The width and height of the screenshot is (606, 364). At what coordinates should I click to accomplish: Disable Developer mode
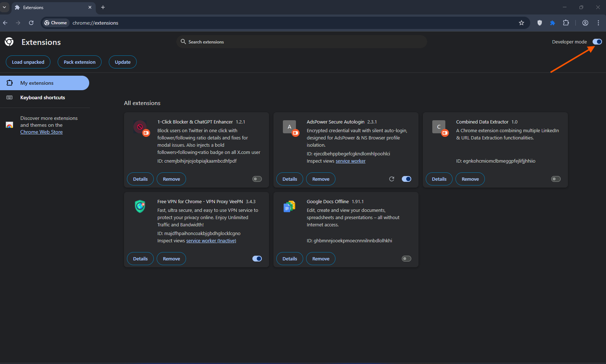click(597, 41)
